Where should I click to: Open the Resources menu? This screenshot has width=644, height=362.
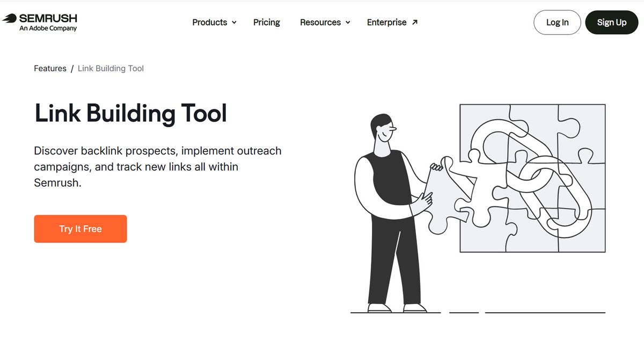pyautogui.click(x=325, y=23)
